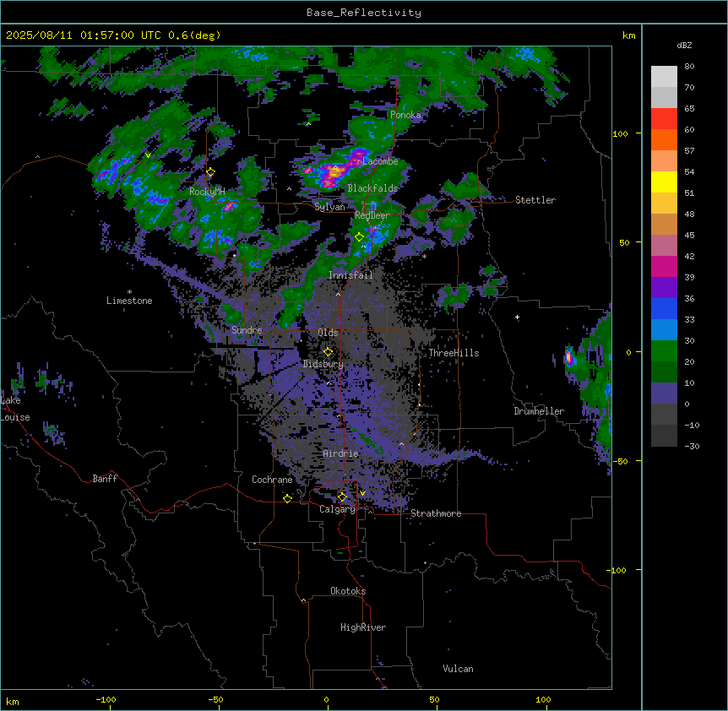Select the yellow diamond marker below Cochrane

pyautogui.click(x=288, y=498)
